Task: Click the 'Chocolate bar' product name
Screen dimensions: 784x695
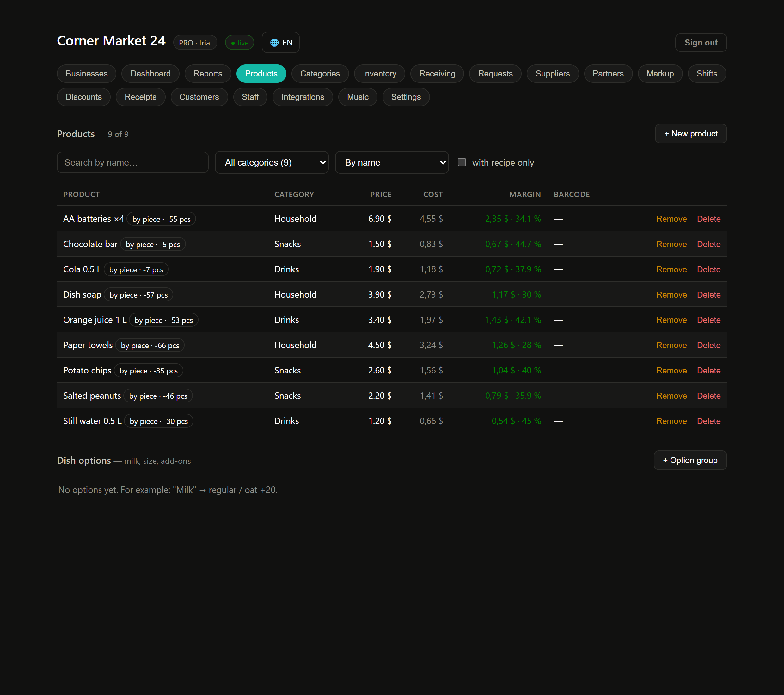Action: pyautogui.click(x=90, y=244)
